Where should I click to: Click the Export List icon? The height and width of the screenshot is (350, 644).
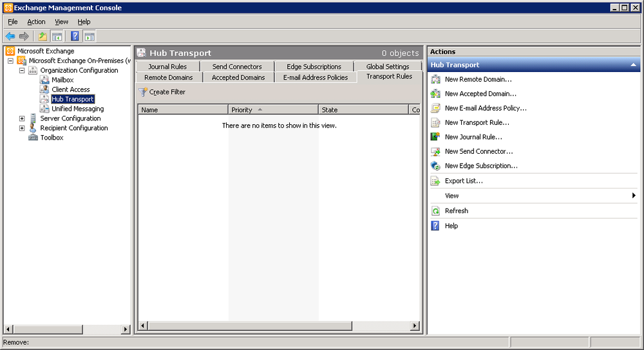pyautogui.click(x=435, y=181)
